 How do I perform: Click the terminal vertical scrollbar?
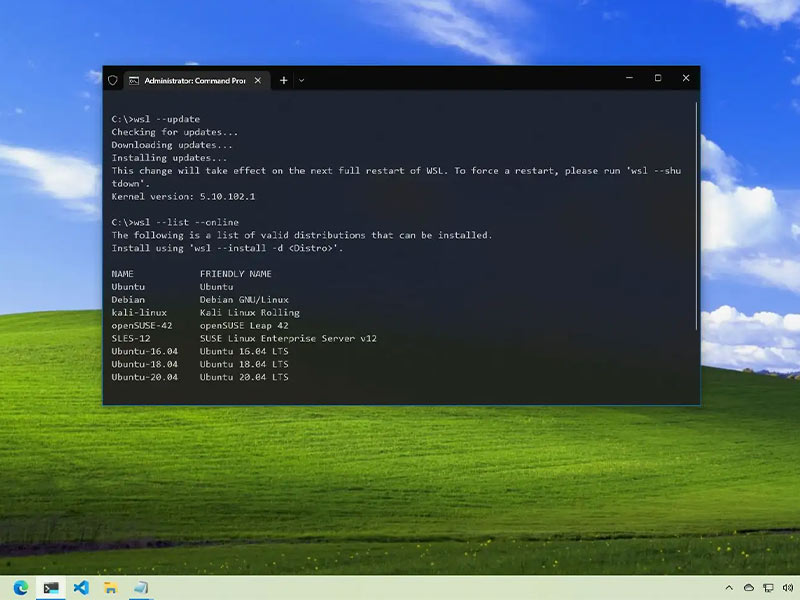[696, 216]
